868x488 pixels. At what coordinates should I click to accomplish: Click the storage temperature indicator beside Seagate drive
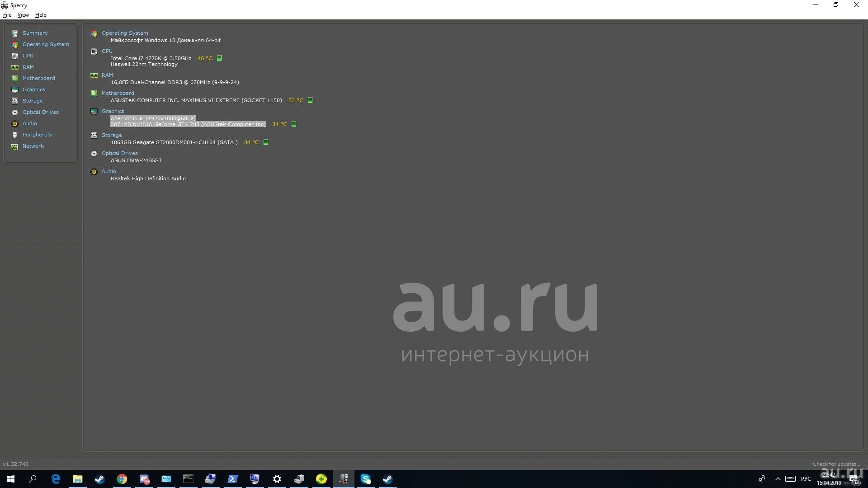[266, 142]
